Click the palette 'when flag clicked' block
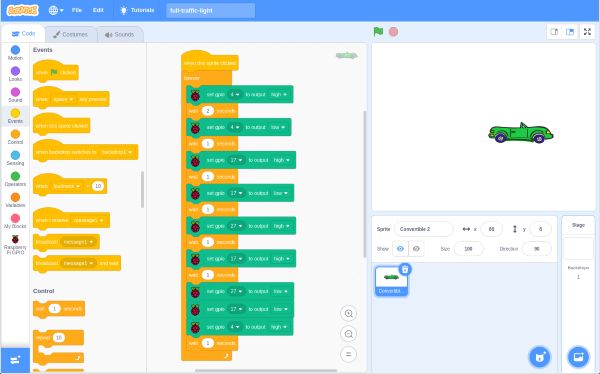600x374 pixels. pyautogui.click(x=56, y=71)
